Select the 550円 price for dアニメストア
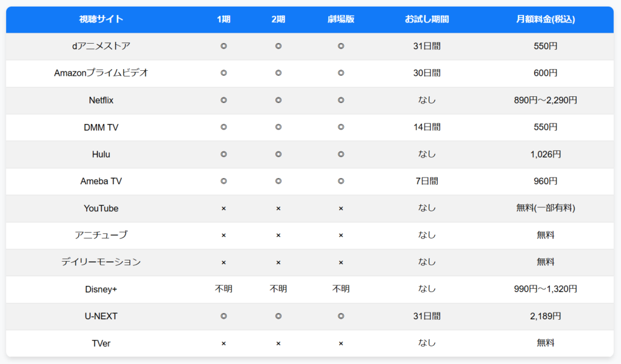Viewport: 621px width, 364px height. tap(545, 46)
